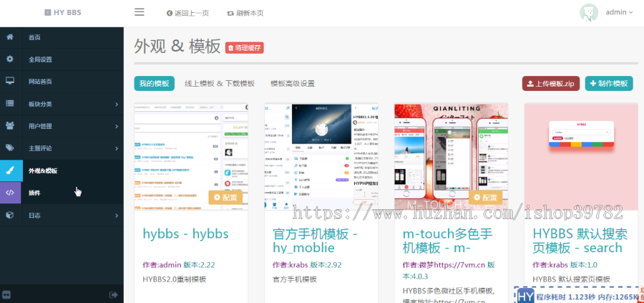Switch to 线上模板 & 下载模板 tab
644x303 pixels.
coord(220,84)
